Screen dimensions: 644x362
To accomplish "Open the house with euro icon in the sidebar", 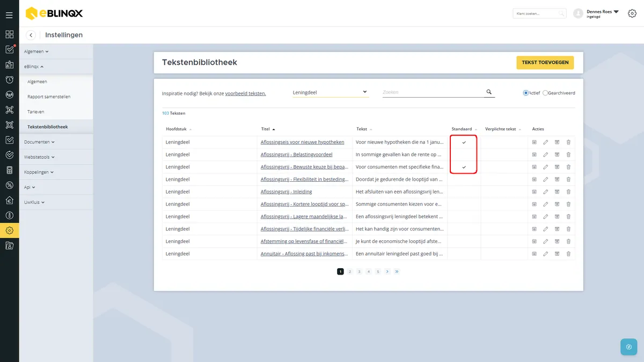I will click(x=9, y=201).
